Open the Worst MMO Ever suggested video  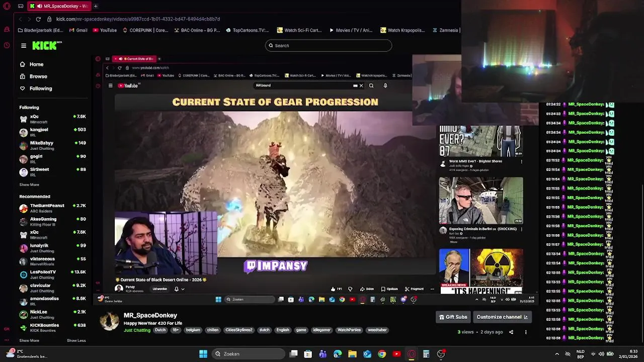tap(481, 141)
